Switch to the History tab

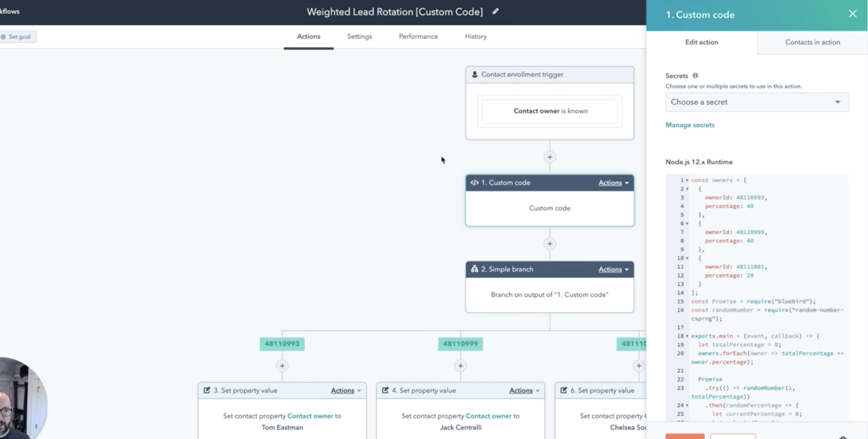coord(475,36)
